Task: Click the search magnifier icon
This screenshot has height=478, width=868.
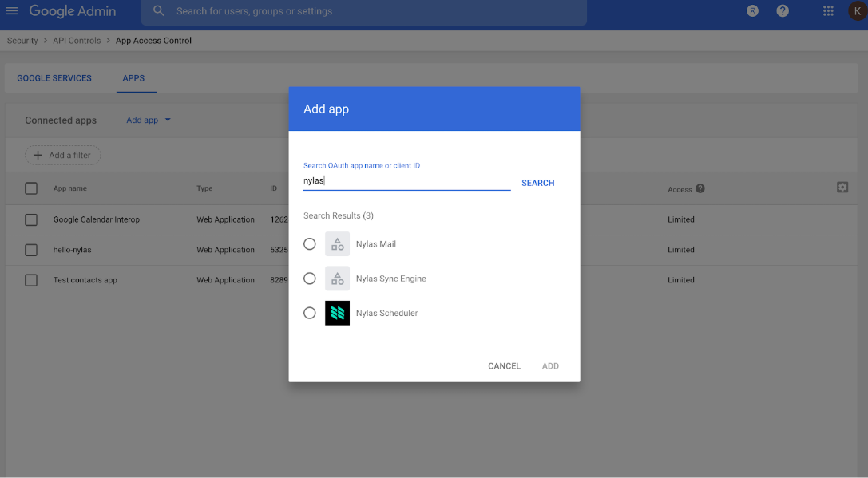Action: 158,11
